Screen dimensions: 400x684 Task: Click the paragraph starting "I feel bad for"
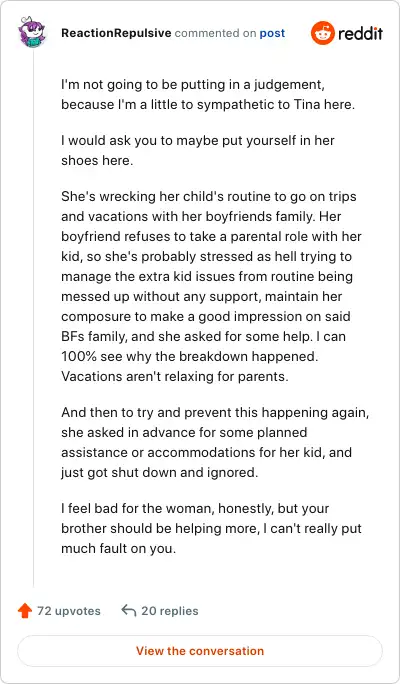(211, 528)
